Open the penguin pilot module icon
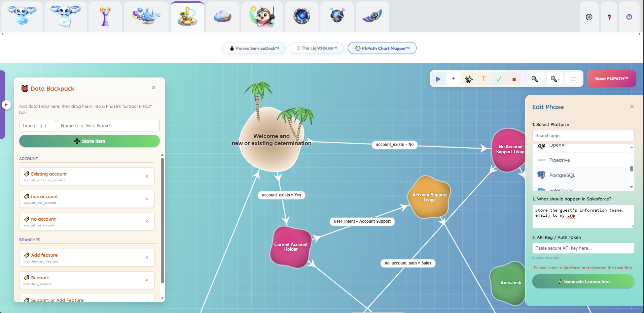Viewport: 644px width, 313px height. click(x=262, y=16)
